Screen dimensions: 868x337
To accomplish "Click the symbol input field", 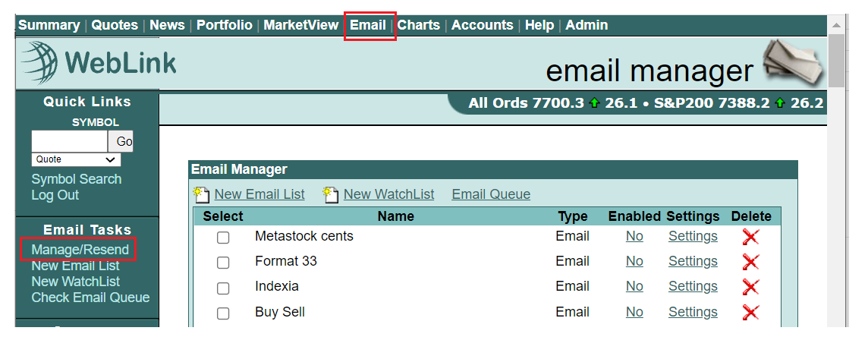I will click(69, 142).
